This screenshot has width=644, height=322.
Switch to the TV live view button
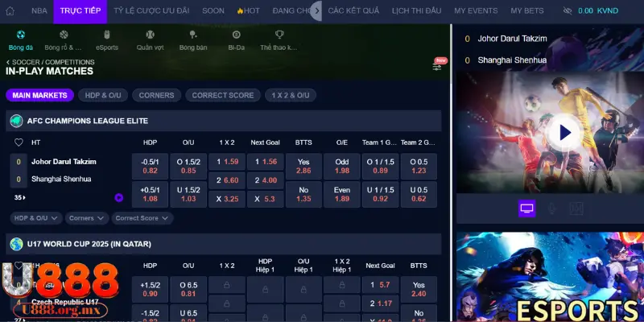tap(526, 208)
